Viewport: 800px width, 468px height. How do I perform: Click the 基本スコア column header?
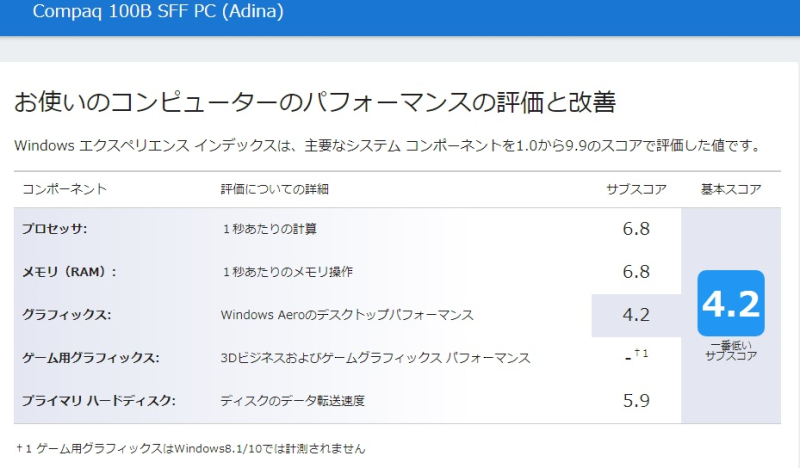[x=731, y=189]
